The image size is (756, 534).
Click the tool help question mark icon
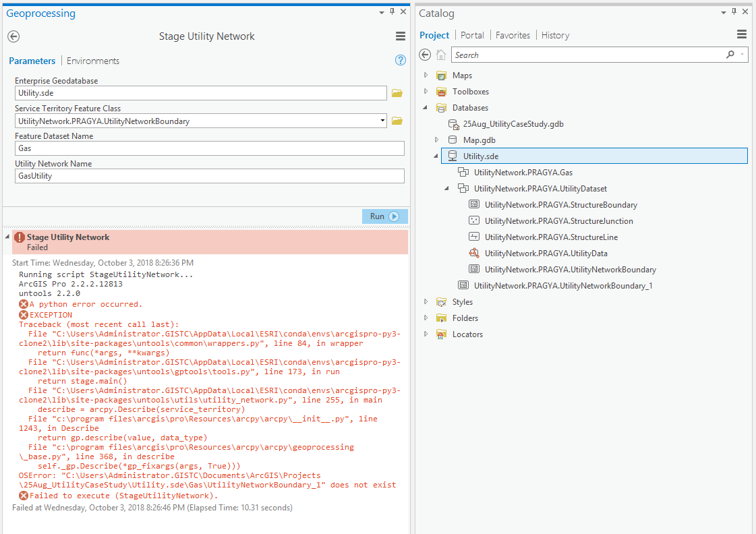click(400, 61)
